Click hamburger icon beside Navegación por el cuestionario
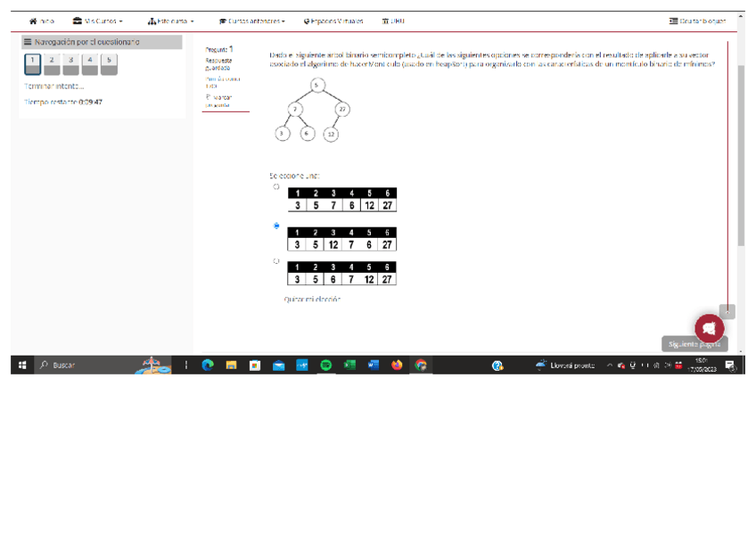 pyautogui.click(x=28, y=42)
